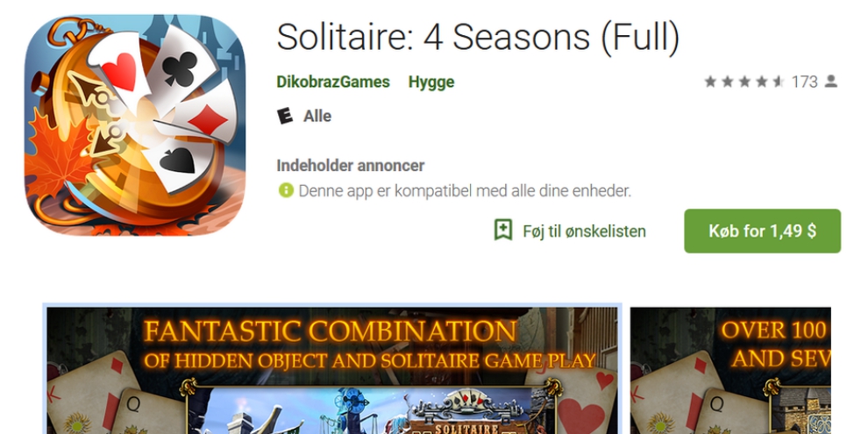This screenshot has height=434, width=868.
Task: Click the heart card in first screenshot
Action: [576, 402]
